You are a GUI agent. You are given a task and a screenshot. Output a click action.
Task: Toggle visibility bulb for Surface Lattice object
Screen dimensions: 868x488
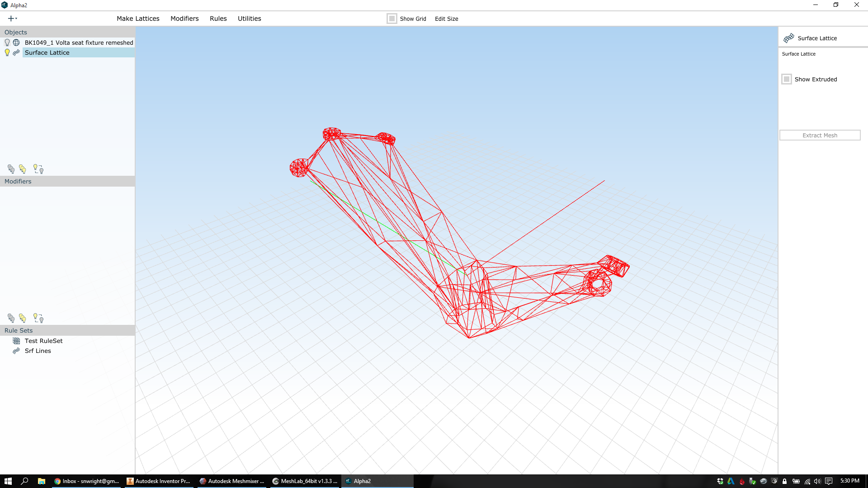[x=7, y=52]
